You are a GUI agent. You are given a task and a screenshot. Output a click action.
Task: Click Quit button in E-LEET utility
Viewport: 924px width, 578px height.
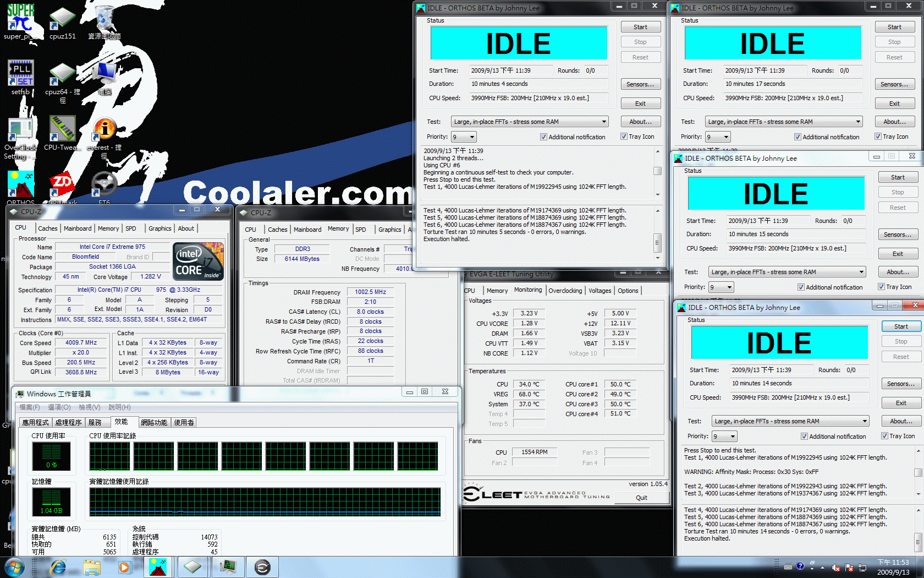pos(641,498)
